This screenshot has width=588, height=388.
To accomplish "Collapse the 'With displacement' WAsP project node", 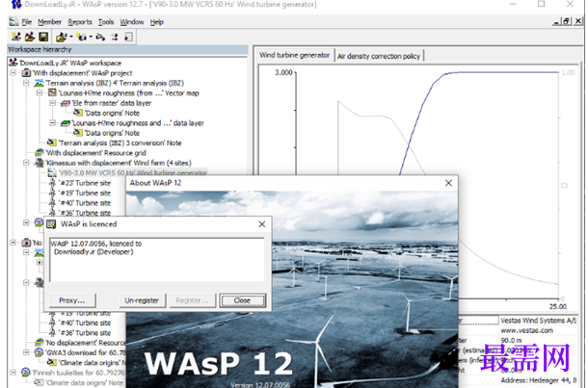I will pyautogui.click(x=13, y=72).
